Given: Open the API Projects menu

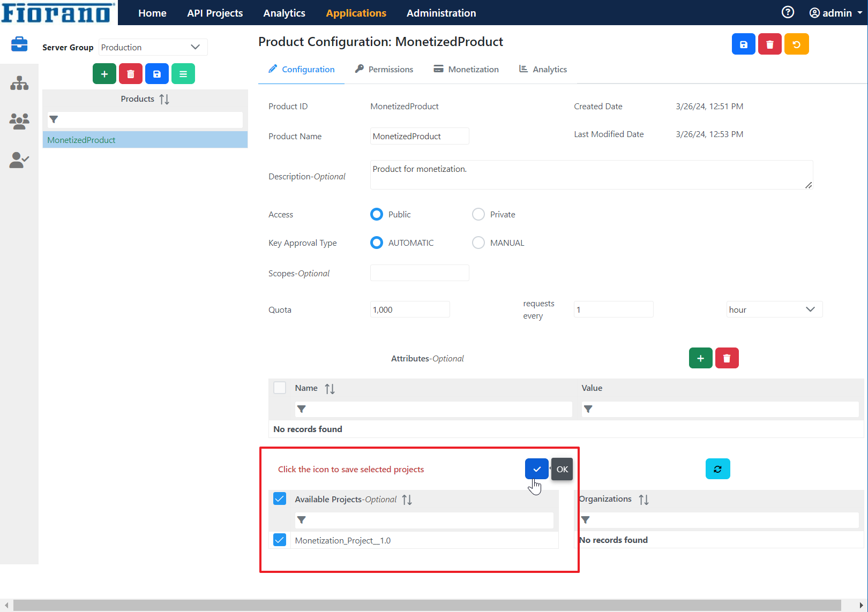Looking at the screenshot, I should (x=215, y=13).
